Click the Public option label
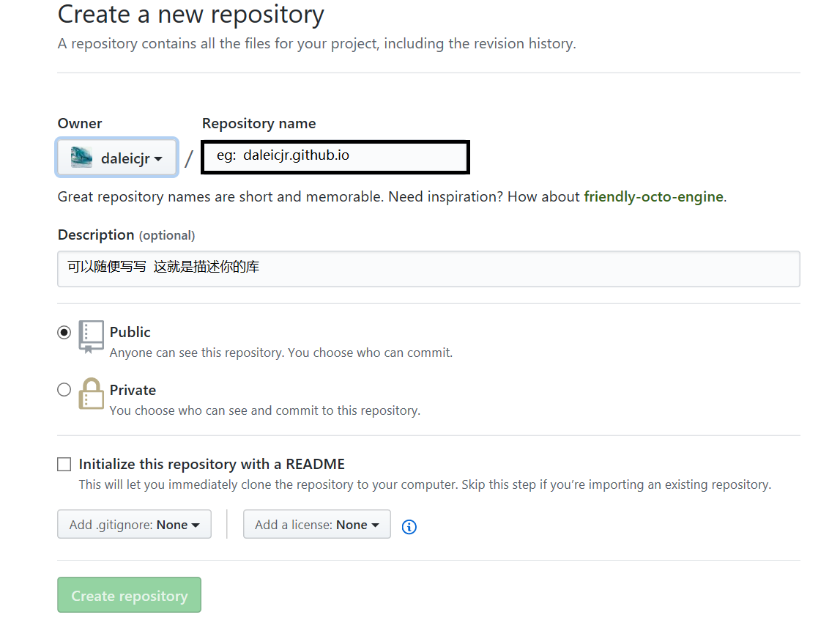Screen dimensions: 840x642 coord(130,332)
